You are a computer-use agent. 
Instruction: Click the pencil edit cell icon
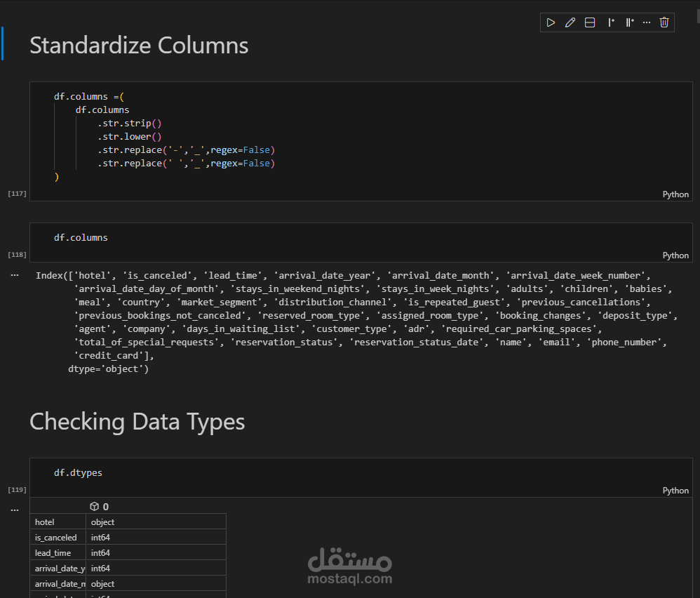pyautogui.click(x=570, y=22)
